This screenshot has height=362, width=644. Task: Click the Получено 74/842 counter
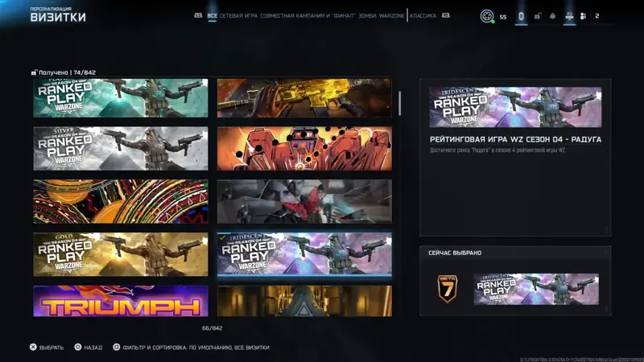click(x=68, y=72)
